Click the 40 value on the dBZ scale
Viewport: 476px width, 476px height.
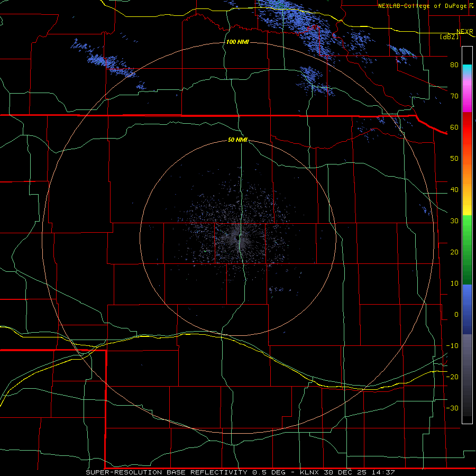454,190
